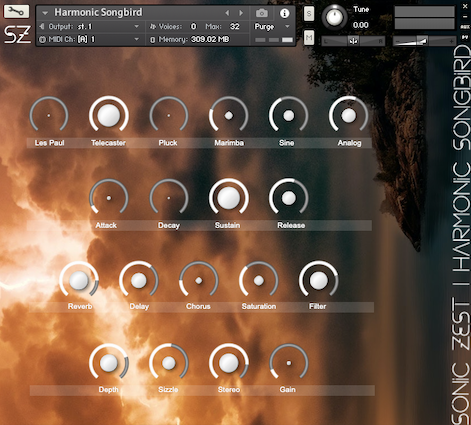Click the Telecaster volume knob
Screen dimensions: 471x425
(109, 115)
